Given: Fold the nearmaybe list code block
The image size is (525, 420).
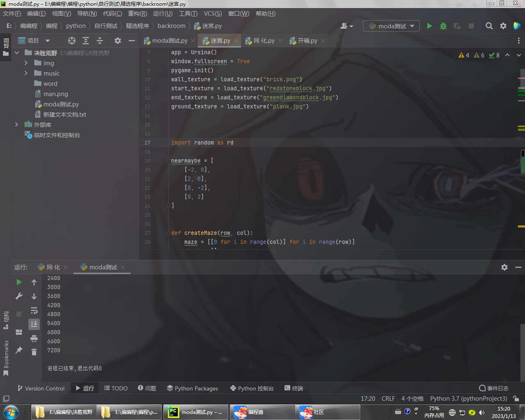Looking at the screenshot, I should [x=168, y=161].
